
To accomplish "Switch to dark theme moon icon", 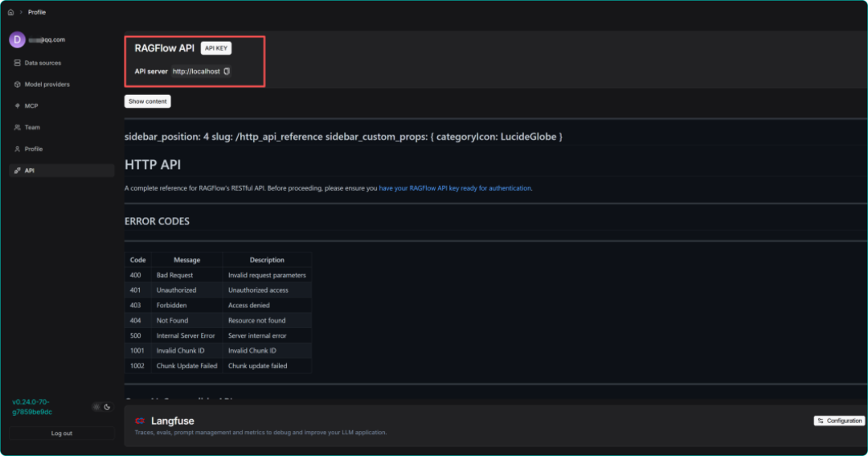I will (107, 407).
